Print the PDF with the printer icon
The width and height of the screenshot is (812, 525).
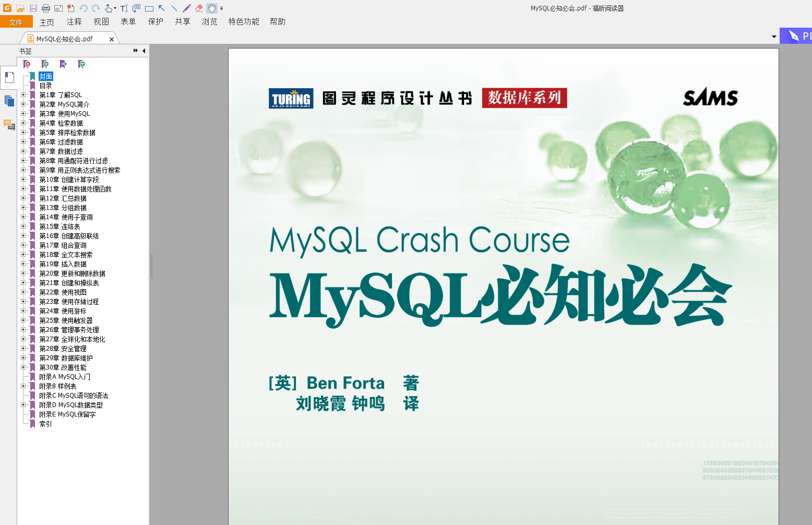click(x=46, y=8)
